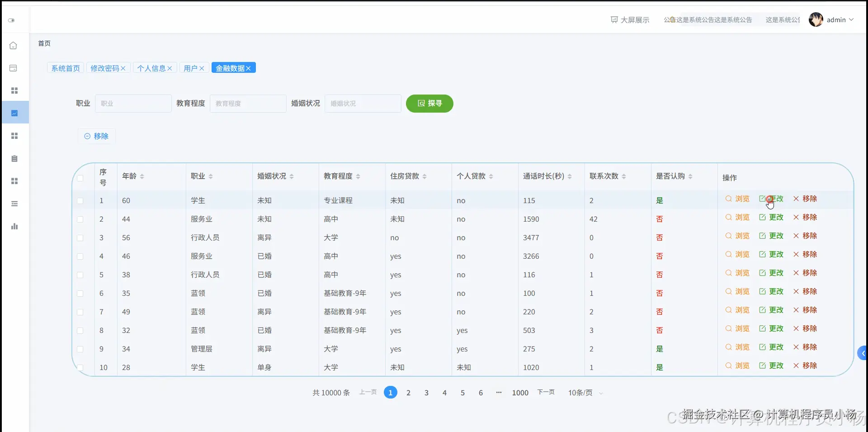Check the checkbox for row 4
The width and height of the screenshot is (868, 432).
pyautogui.click(x=80, y=256)
